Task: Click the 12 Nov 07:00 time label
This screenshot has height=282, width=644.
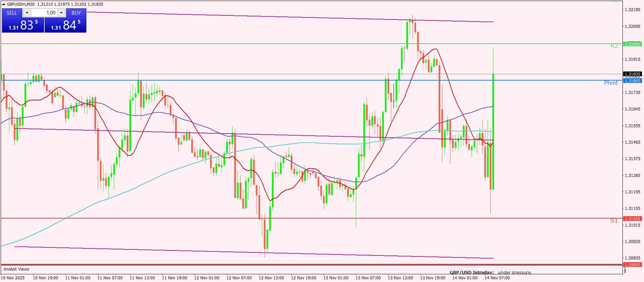Action: pos(239,278)
